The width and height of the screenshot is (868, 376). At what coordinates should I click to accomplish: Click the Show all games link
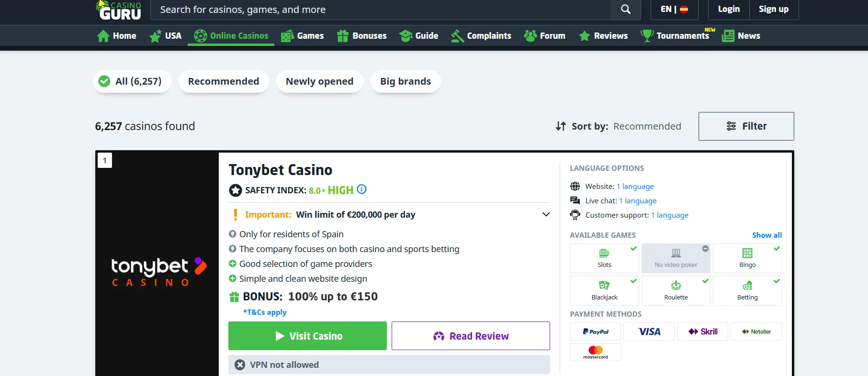(x=767, y=235)
